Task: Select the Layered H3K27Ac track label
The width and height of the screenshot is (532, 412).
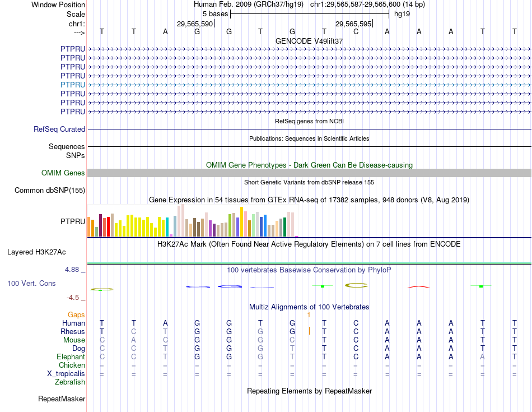Action: [36, 252]
